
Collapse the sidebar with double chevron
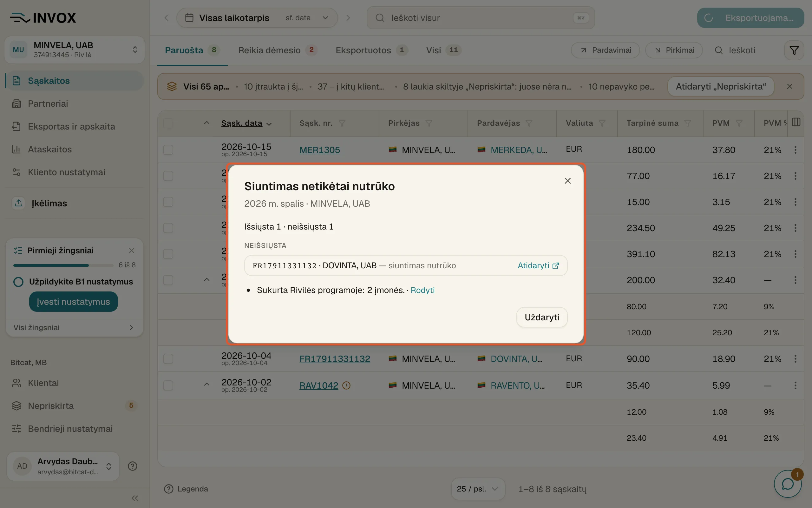coord(135,498)
